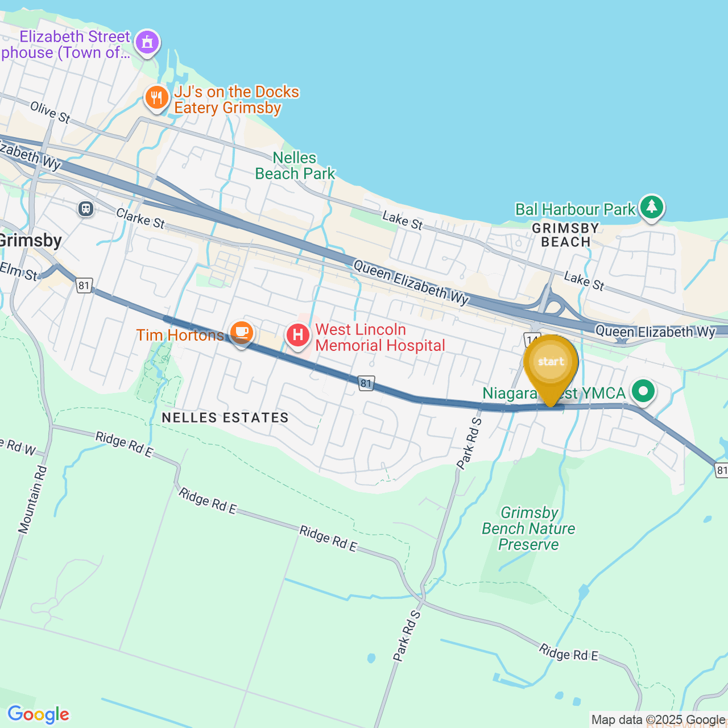Image resolution: width=728 pixels, height=728 pixels.
Task: Click the Grimsby town name label
Action: (31, 241)
